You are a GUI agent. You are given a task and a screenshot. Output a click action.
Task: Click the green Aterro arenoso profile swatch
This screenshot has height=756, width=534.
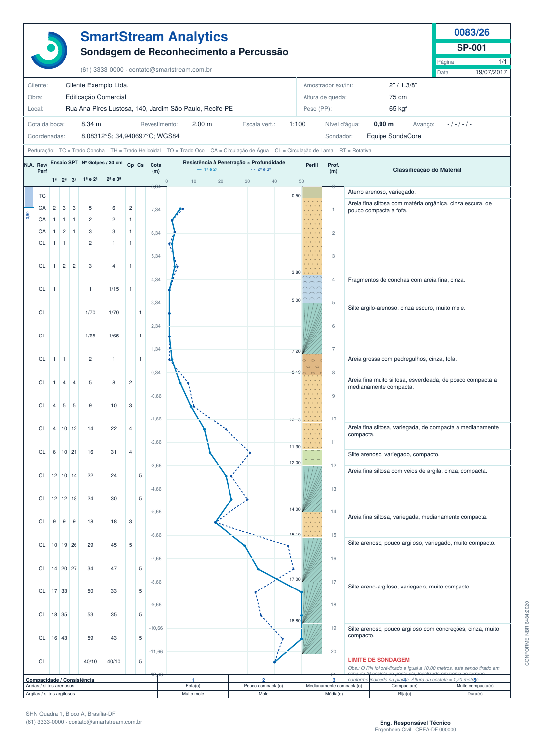[x=312, y=192]
